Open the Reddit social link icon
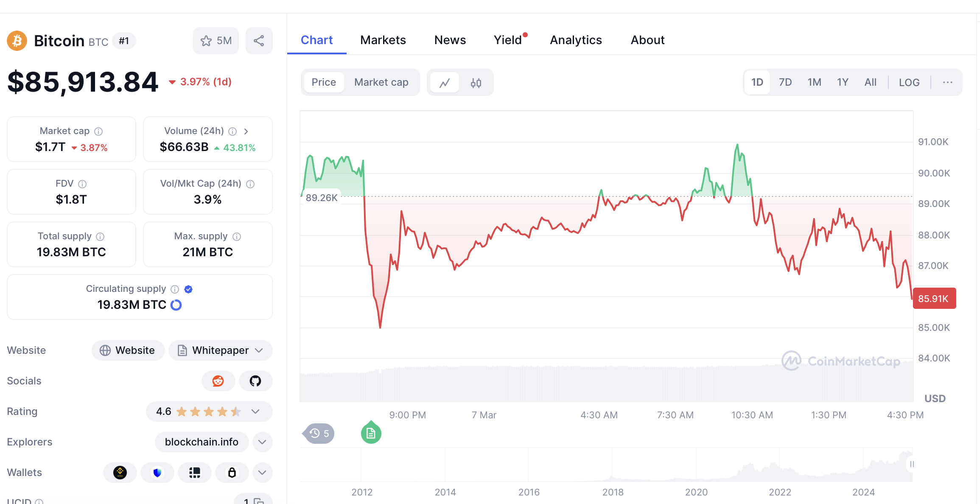Screen dimensions: 980x504 [x=218, y=381]
